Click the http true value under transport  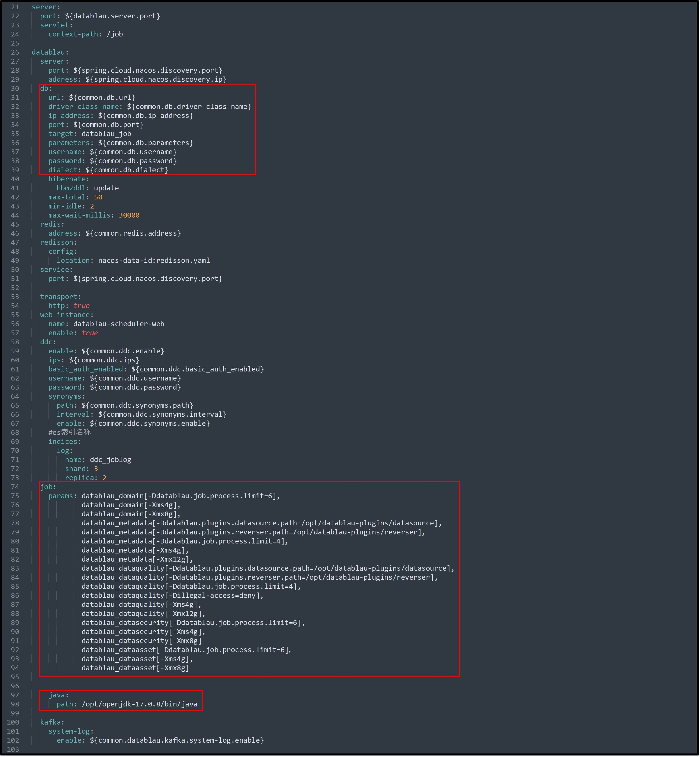(x=81, y=306)
